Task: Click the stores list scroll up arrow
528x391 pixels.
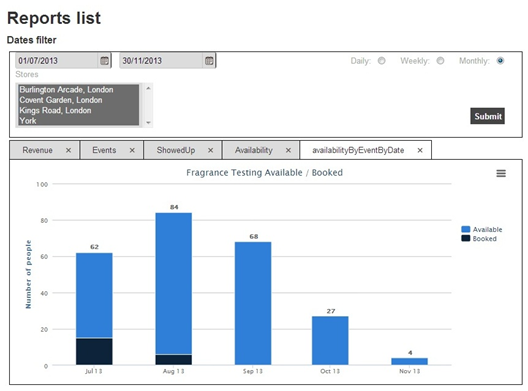Action: (148, 88)
